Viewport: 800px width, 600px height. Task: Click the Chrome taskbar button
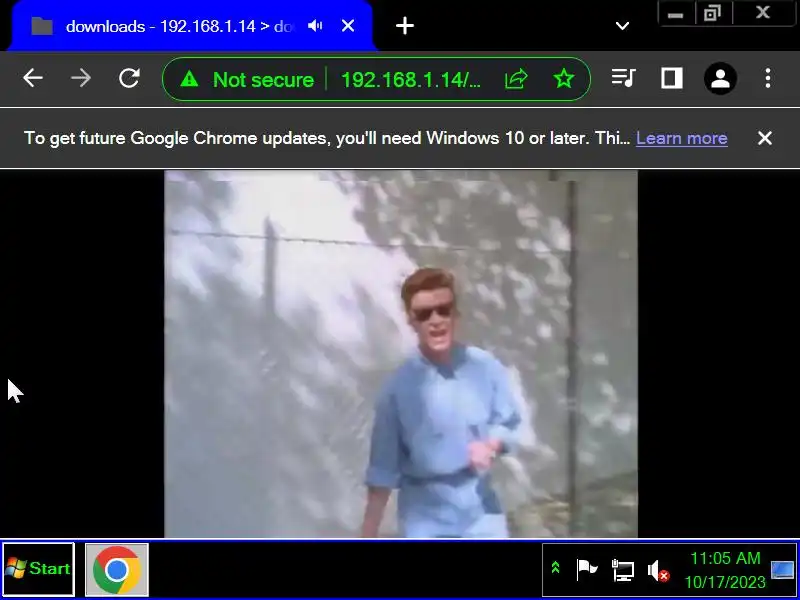[x=117, y=570]
